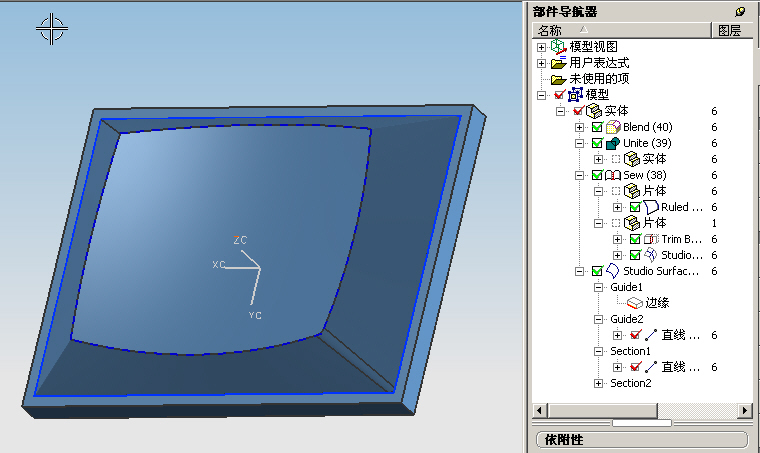
Task: Click the 实体 body icon under Unite (39)
Action: pos(632,159)
